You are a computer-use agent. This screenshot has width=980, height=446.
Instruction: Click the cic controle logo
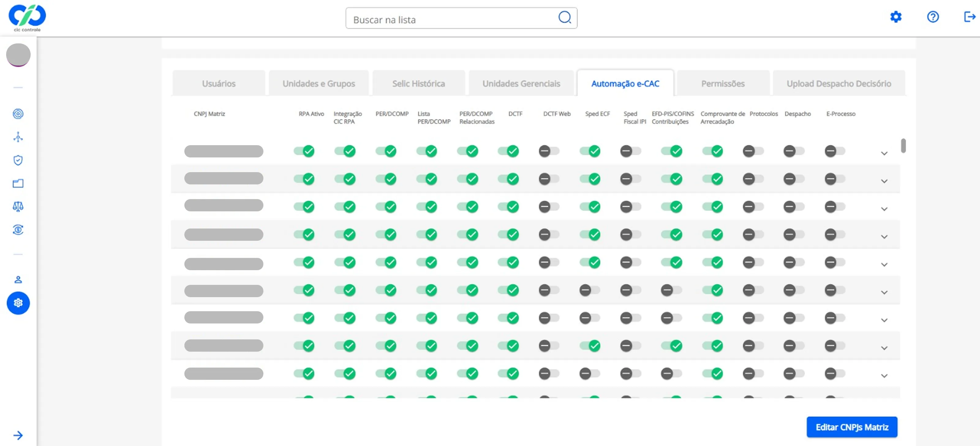point(27,18)
